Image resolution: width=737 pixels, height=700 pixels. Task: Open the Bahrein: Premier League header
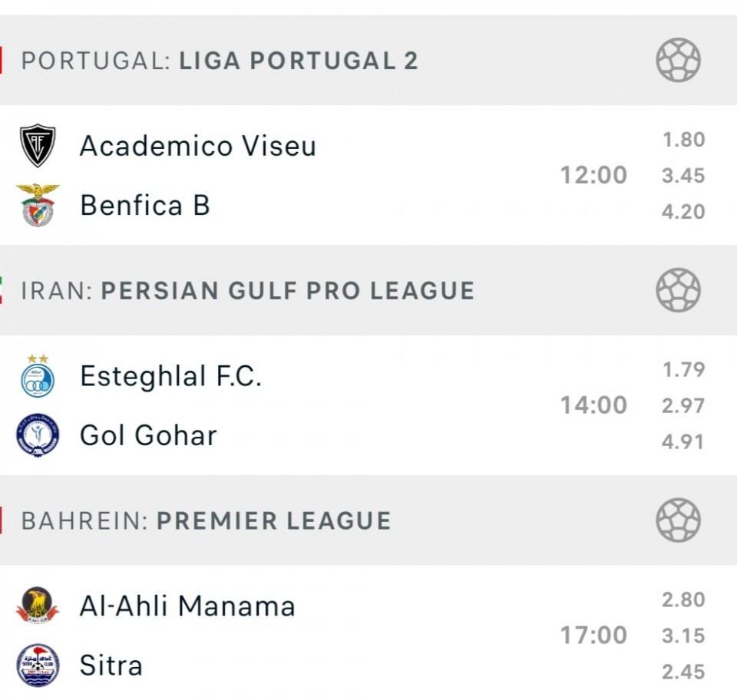point(206,520)
